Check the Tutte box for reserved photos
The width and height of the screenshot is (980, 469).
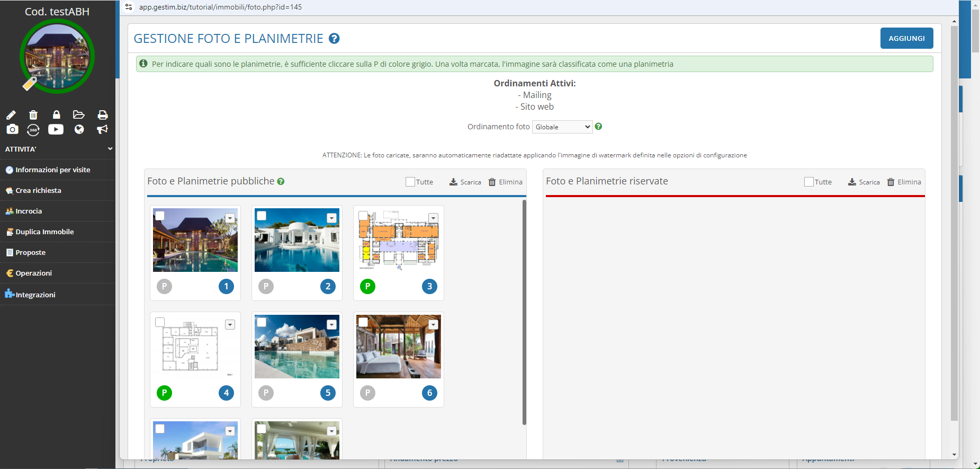[809, 182]
